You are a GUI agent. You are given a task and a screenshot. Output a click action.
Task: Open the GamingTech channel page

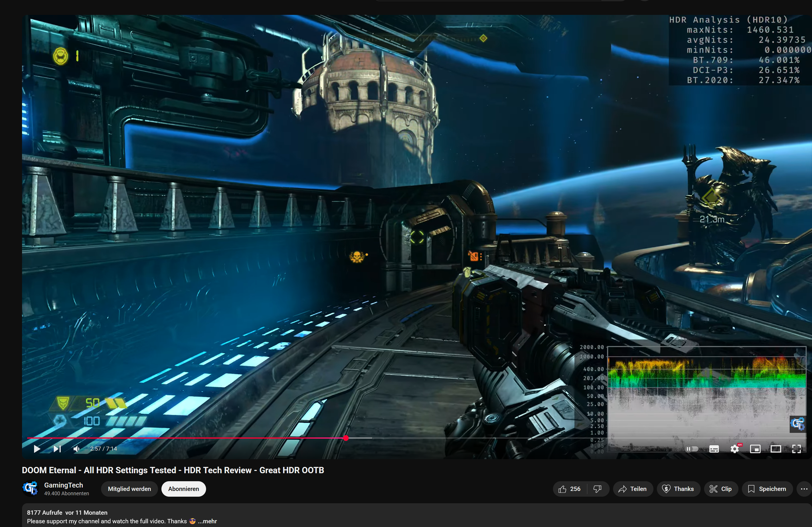pos(64,485)
